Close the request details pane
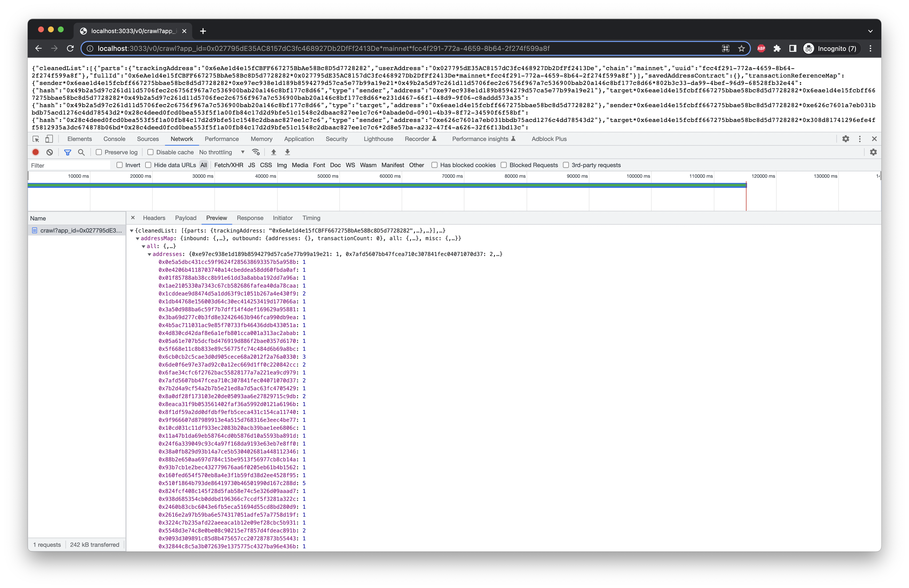The height and width of the screenshot is (588, 909). (133, 218)
